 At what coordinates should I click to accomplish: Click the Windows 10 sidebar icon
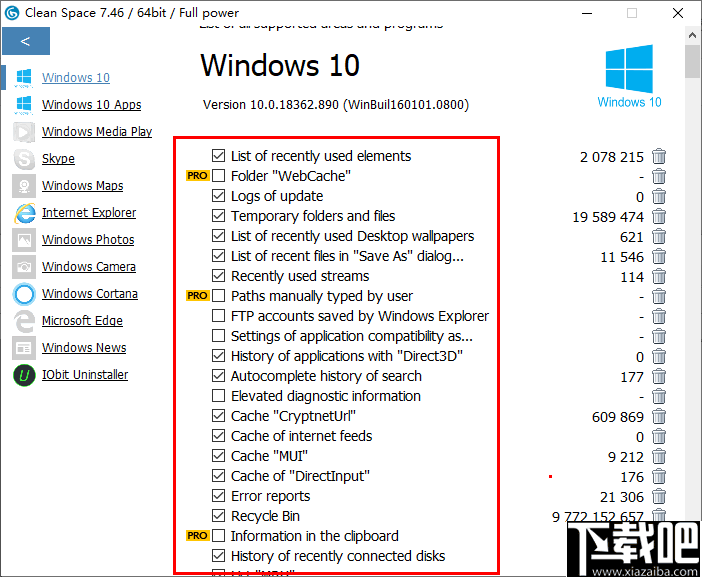coord(23,78)
